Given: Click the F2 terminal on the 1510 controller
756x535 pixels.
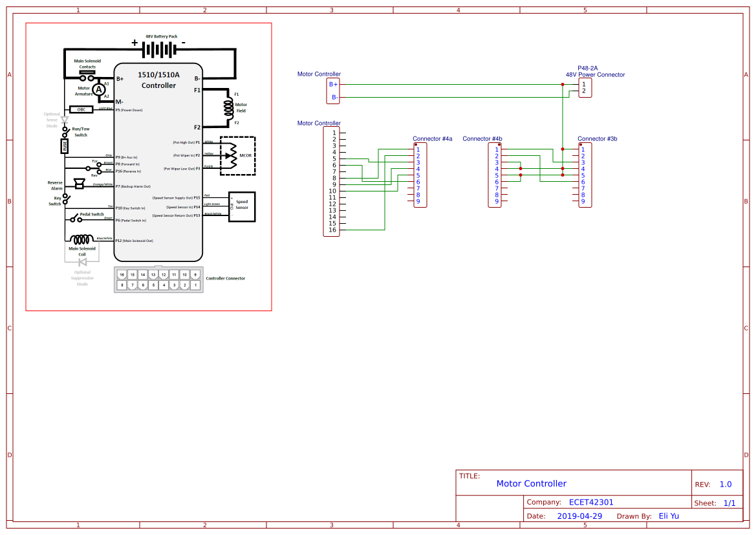Looking at the screenshot, I should click(197, 127).
